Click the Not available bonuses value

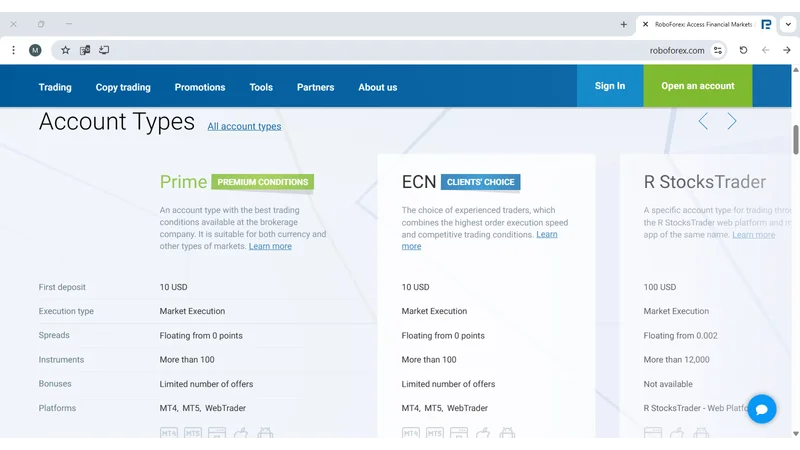pos(668,384)
